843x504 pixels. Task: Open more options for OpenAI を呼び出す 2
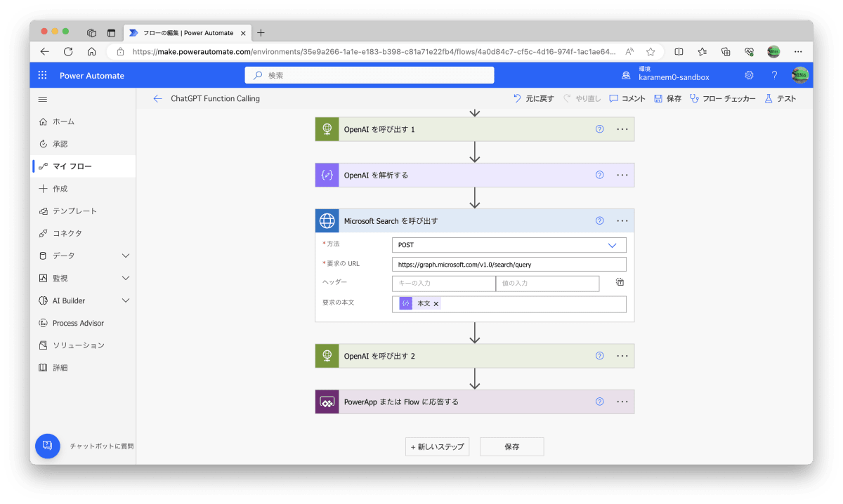pos(622,356)
